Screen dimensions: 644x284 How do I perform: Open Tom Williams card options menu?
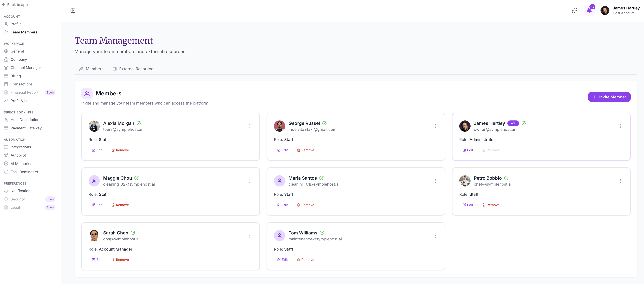[x=435, y=236]
